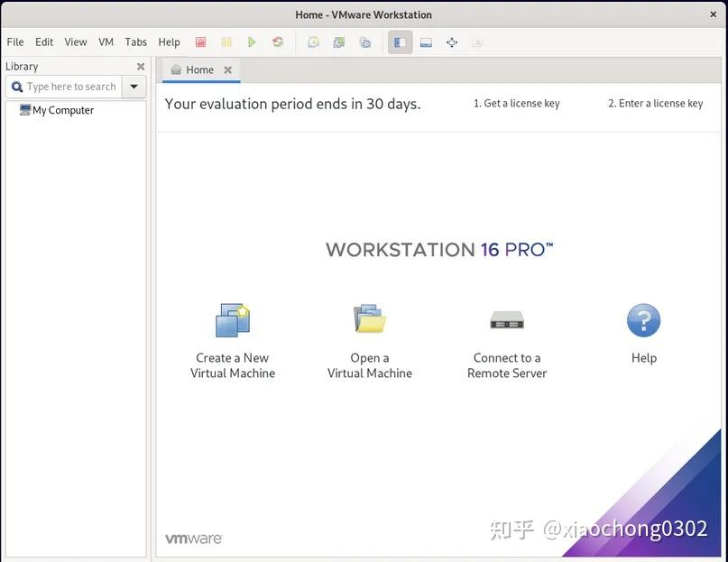
Task: Power off the virtual machine
Action: pyautogui.click(x=200, y=41)
